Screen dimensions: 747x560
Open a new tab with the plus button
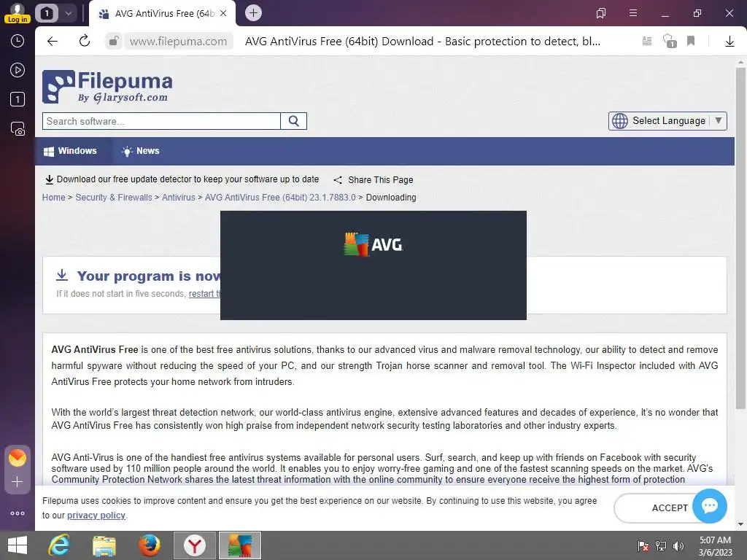(x=253, y=13)
